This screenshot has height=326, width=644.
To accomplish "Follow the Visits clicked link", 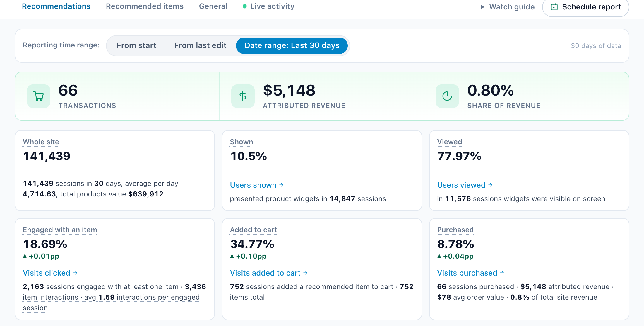I will [x=50, y=273].
